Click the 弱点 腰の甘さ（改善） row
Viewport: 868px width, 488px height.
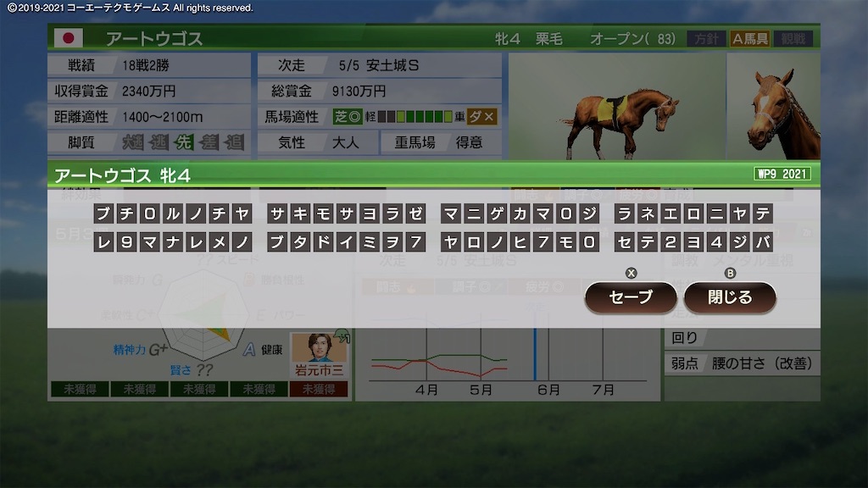pyautogui.click(x=743, y=363)
